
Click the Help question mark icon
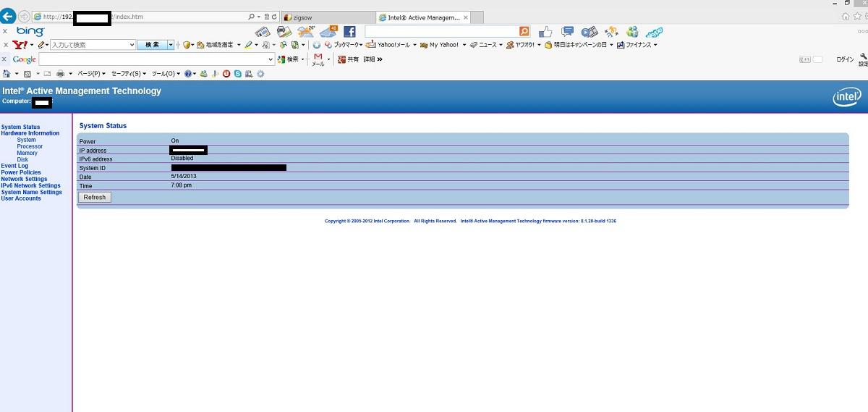188,73
